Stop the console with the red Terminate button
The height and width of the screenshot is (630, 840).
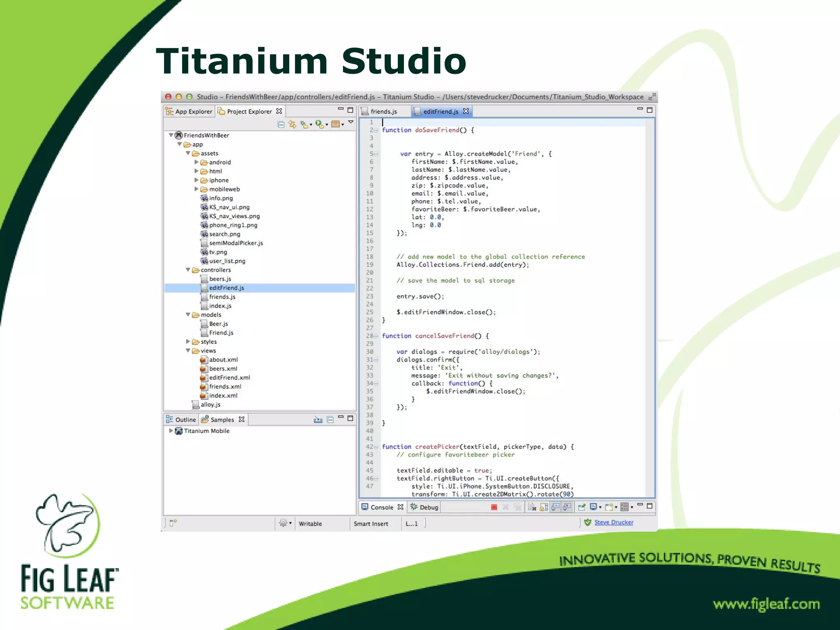(x=494, y=507)
